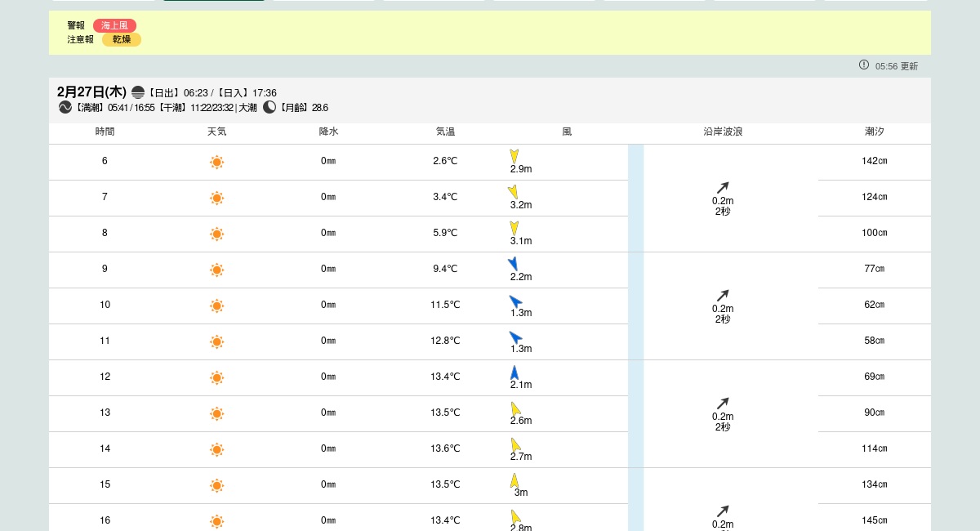Image resolution: width=980 pixels, height=531 pixels.
Task: Click the sunny weather icon for 6時
Action: coord(216,162)
